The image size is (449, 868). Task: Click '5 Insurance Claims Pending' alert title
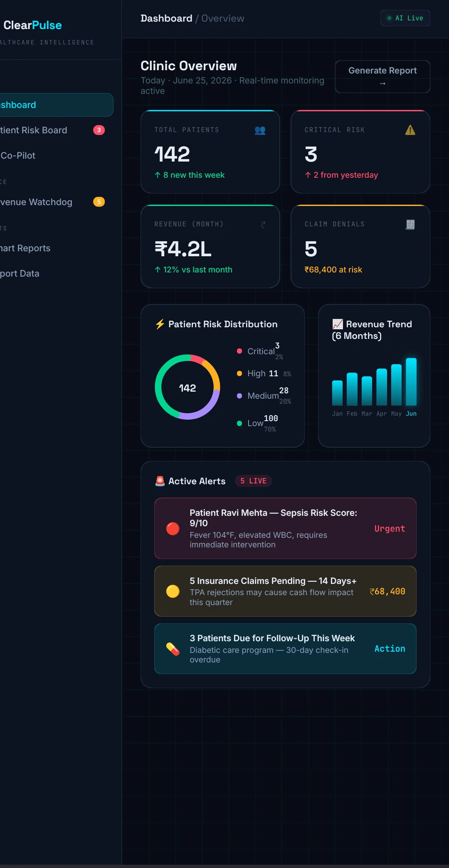(273, 581)
